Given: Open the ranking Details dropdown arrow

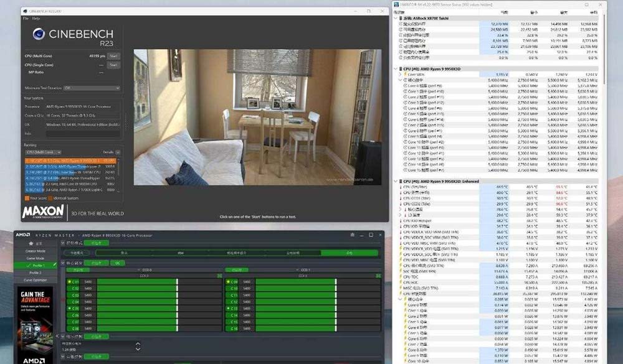Looking at the screenshot, I should point(118,152).
